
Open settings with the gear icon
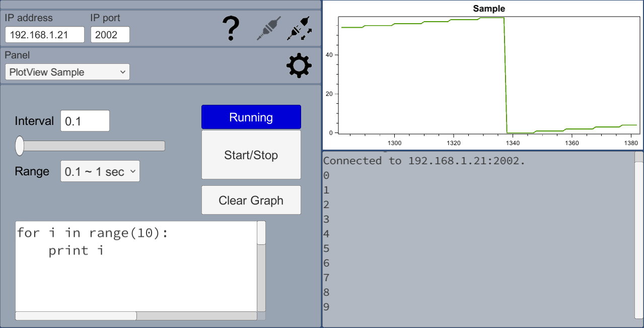299,65
